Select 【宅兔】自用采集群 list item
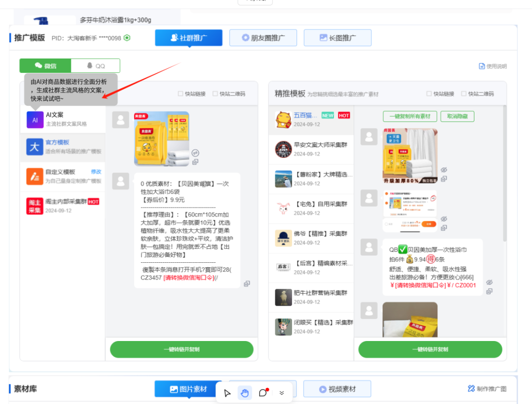The width and height of the screenshot is (532, 404). coord(311,209)
